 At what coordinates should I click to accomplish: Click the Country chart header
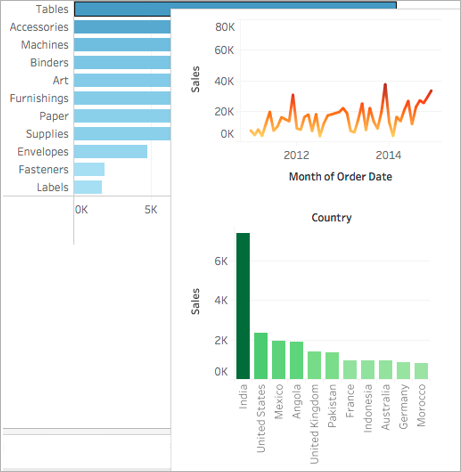331,218
